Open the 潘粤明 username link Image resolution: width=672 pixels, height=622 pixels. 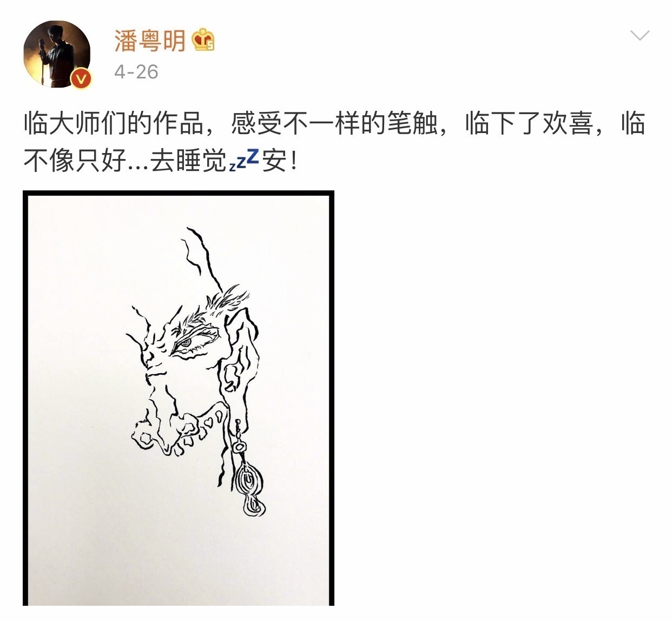click(150, 40)
